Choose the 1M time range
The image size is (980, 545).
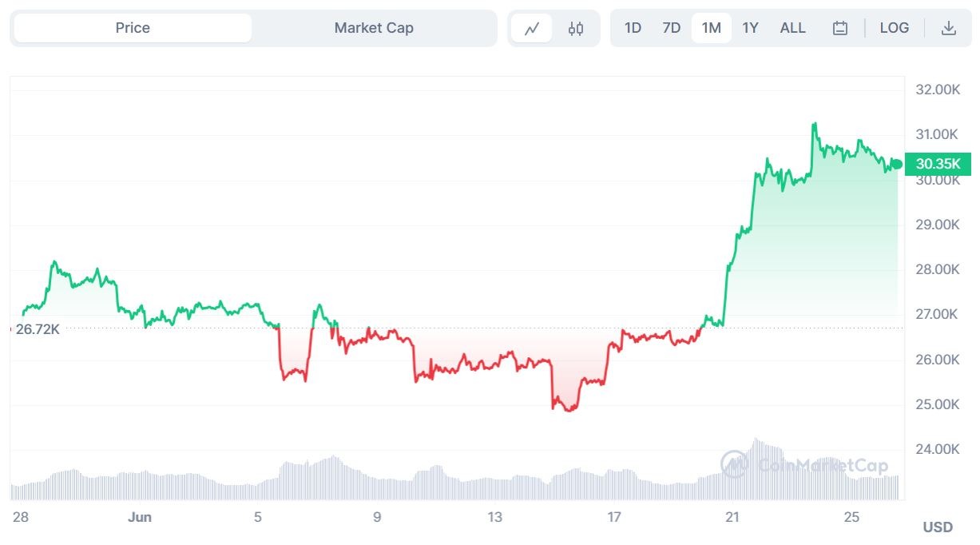point(711,28)
